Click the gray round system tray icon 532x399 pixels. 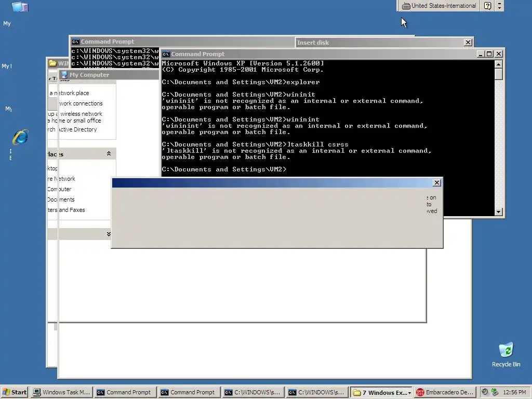pos(485,392)
